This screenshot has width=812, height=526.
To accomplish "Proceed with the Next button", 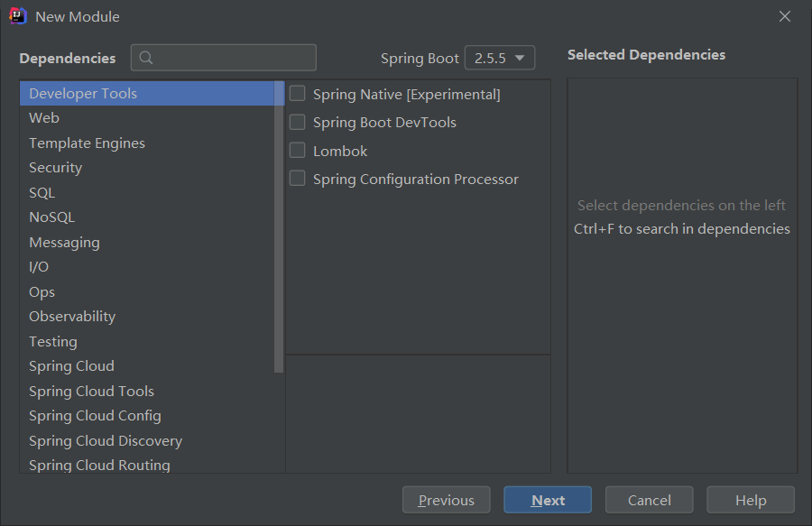I will (x=548, y=500).
